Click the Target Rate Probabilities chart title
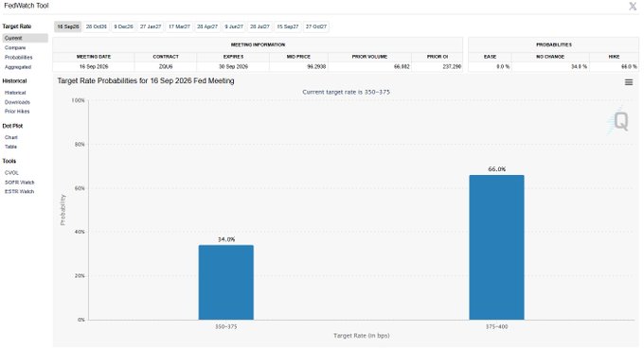Viewport: 644px width, 349px height. point(146,80)
